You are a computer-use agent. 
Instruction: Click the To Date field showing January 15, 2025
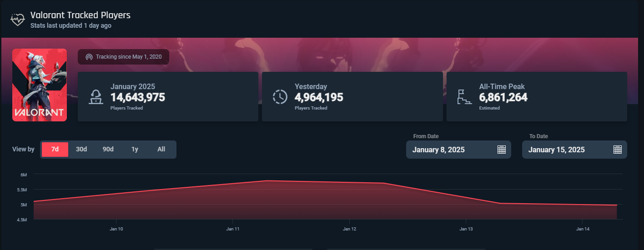[x=566, y=150]
